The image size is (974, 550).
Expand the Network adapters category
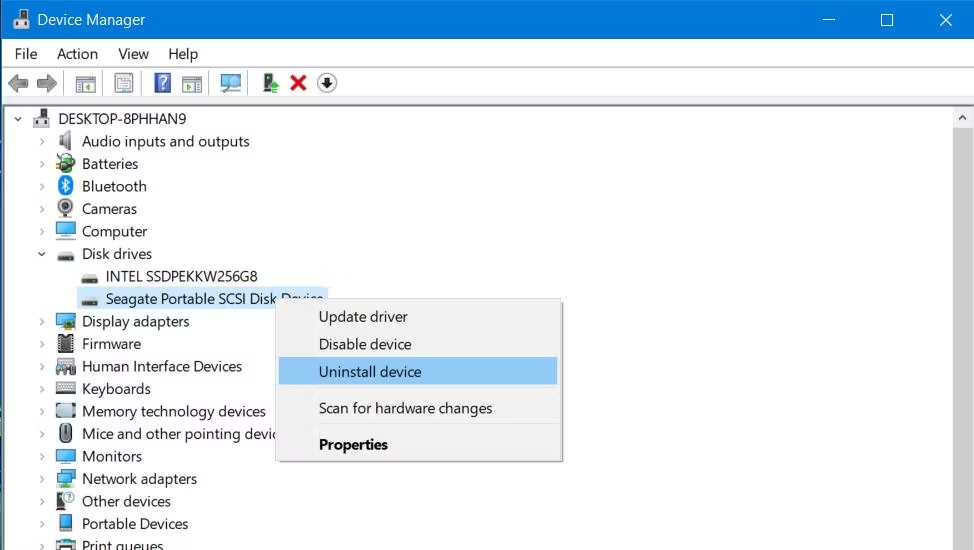(x=42, y=479)
